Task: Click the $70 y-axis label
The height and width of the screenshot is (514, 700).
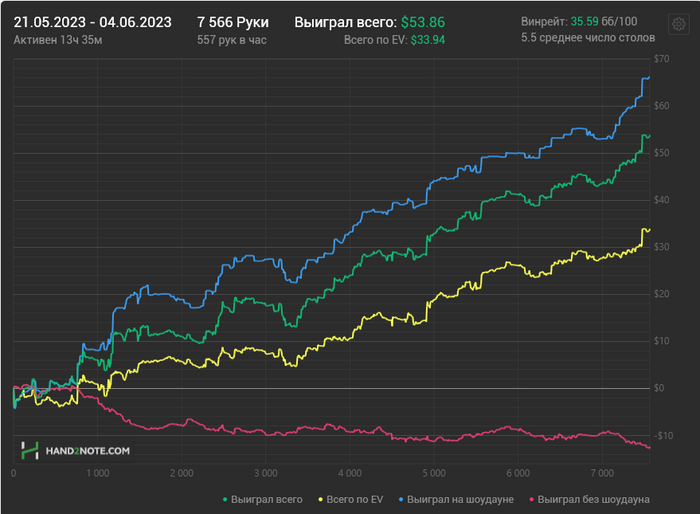Action: pos(662,59)
